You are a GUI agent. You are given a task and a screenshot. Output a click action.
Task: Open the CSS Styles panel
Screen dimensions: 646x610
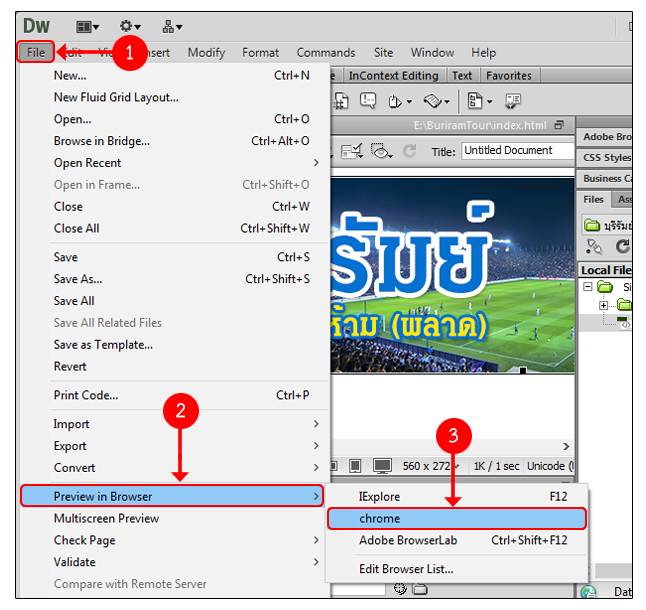[606, 157]
